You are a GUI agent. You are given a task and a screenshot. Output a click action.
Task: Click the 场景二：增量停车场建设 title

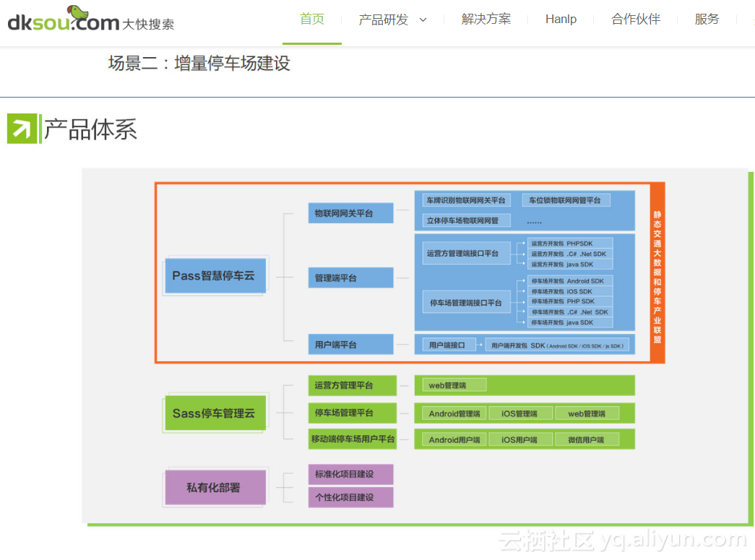pos(199,63)
